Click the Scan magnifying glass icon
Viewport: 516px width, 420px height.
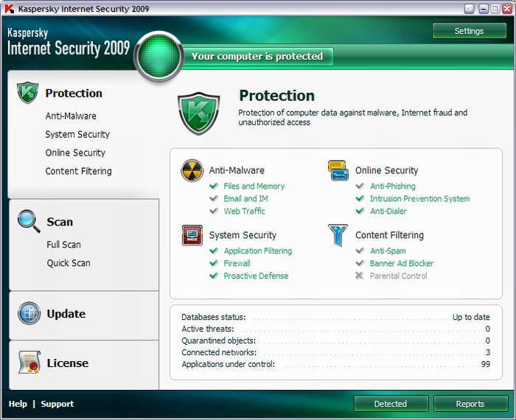point(29,221)
